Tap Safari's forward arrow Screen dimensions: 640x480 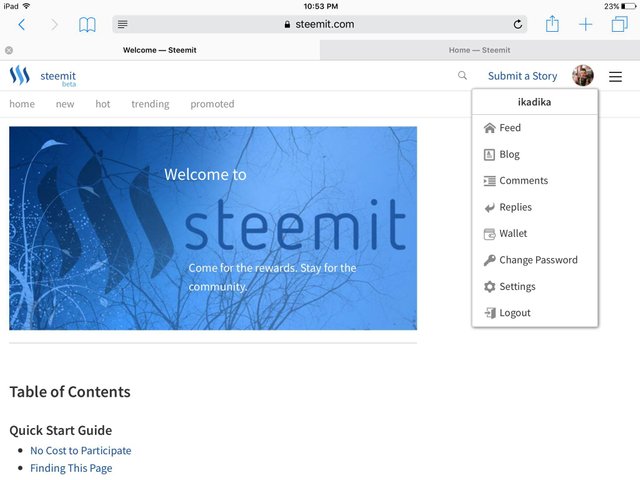(54, 25)
